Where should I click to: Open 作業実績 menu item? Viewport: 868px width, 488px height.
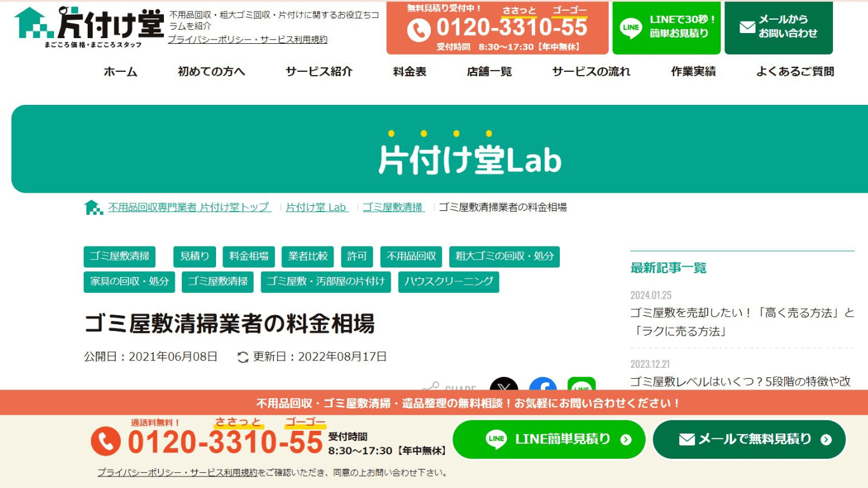(693, 72)
